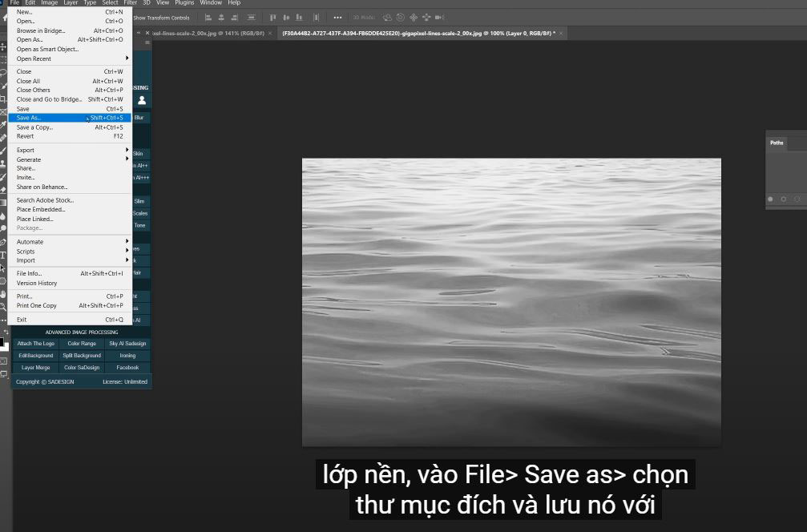The height and width of the screenshot is (532, 807).
Task: Choose Save a Copy menu item
Action: pyautogui.click(x=71, y=127)
